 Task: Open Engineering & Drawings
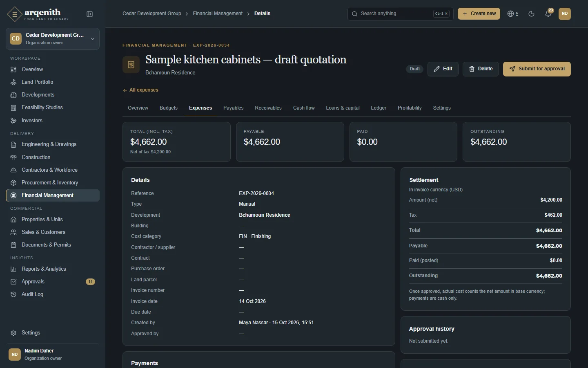53,144
